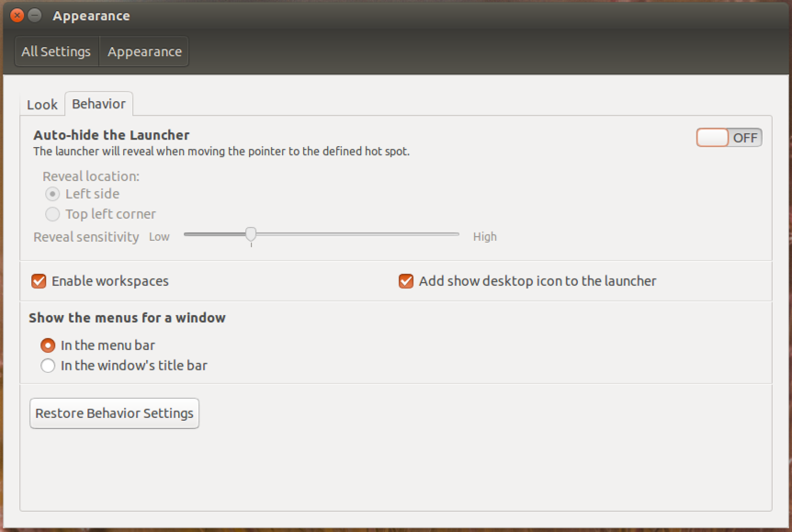Select the Behavior tab
The width and height of the screenshot is (792, 532).
pos(98,104)
